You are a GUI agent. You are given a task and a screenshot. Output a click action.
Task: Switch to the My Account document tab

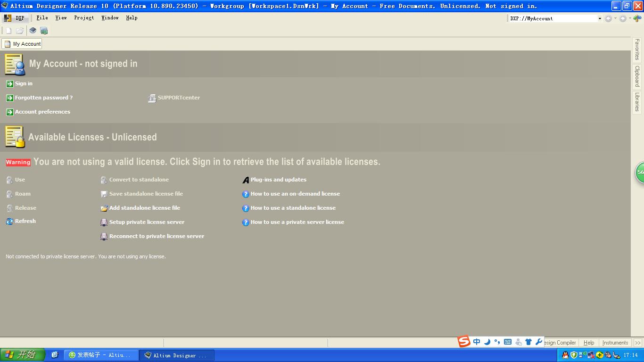(22, 44)
